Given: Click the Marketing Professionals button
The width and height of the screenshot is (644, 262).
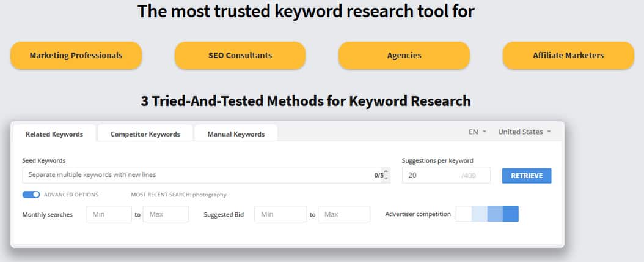Looking at the screenshot, I should point(76,56).
